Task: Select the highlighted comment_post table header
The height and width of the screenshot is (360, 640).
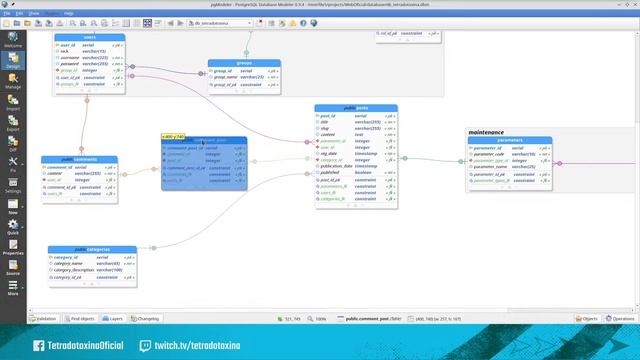Action: point(204,140)
